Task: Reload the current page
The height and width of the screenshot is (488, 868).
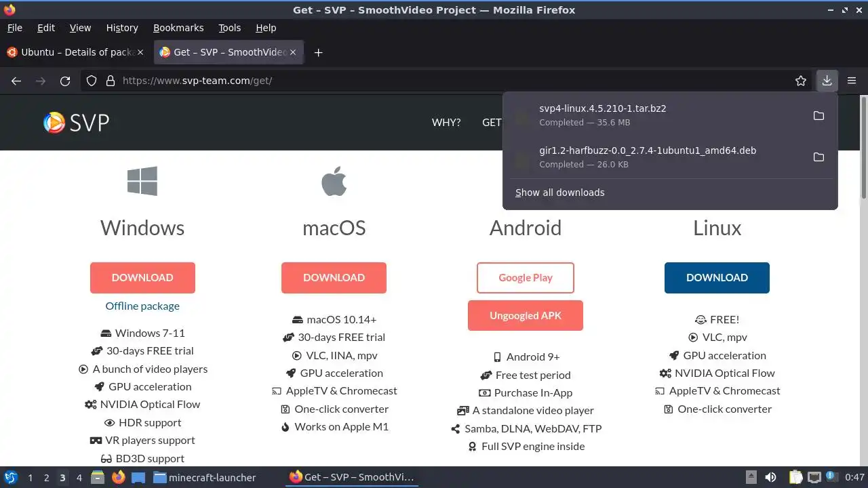Action: [65, 81]
